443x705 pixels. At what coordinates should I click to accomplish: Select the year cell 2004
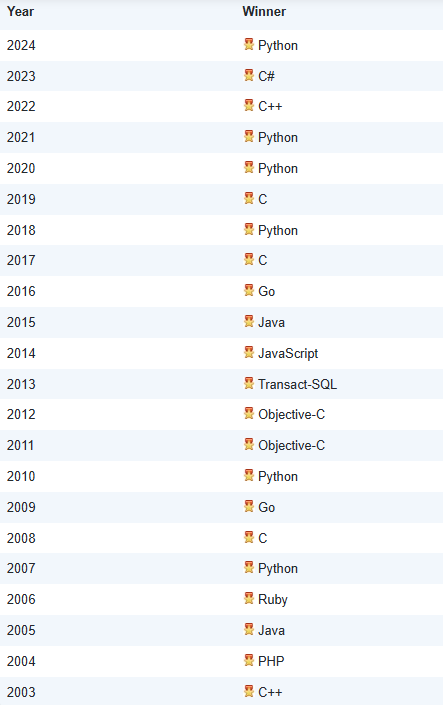(21, 661)
